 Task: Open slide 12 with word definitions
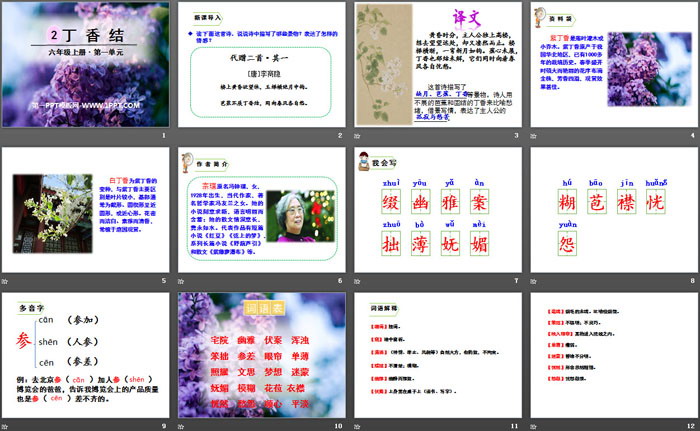614,355
